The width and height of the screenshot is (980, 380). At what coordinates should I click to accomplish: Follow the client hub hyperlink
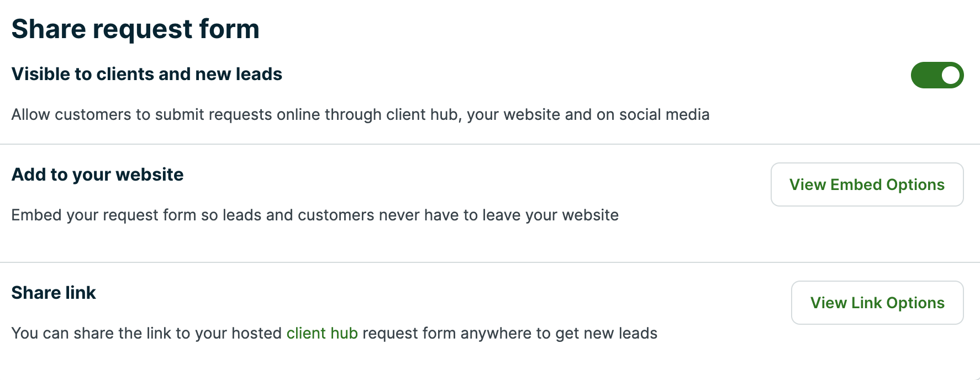point(322,333)
